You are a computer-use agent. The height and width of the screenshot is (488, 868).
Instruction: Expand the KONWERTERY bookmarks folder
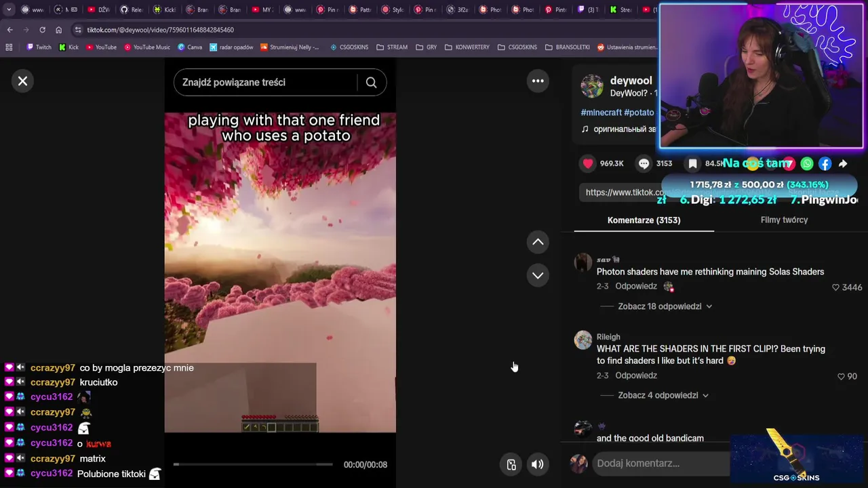(467, 47)
